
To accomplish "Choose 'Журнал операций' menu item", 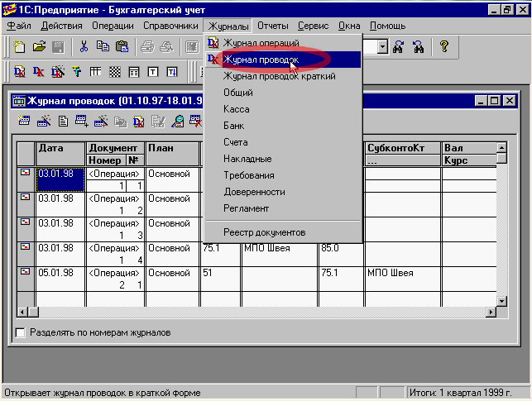I will click(x=261, y=43).
